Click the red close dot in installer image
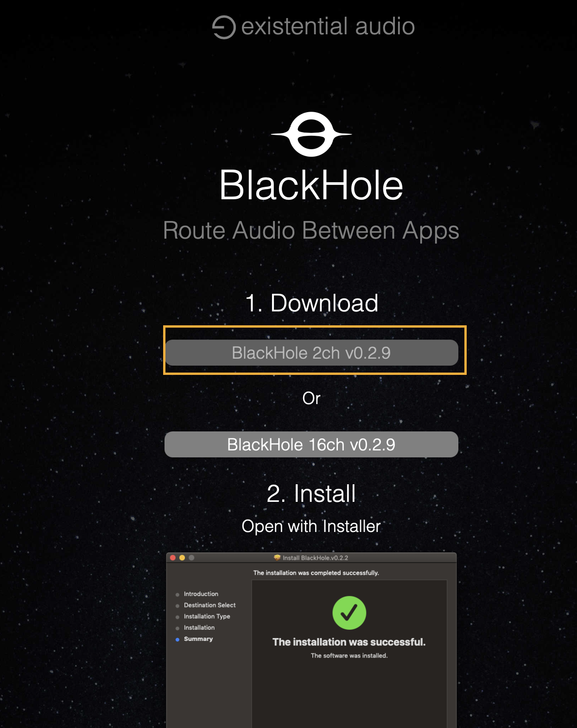The height and width of the screenshot is (728, 577). tap(173, 558)
